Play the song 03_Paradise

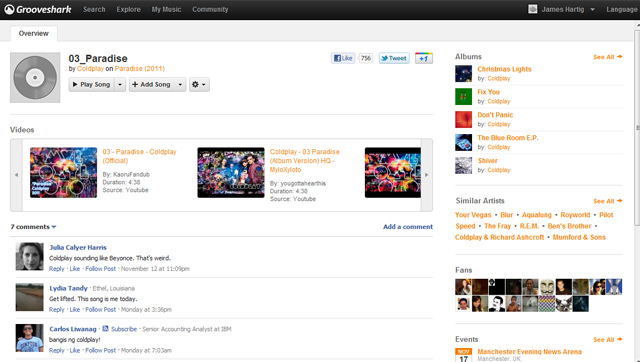pyautogui.click(x=91, y=84)
